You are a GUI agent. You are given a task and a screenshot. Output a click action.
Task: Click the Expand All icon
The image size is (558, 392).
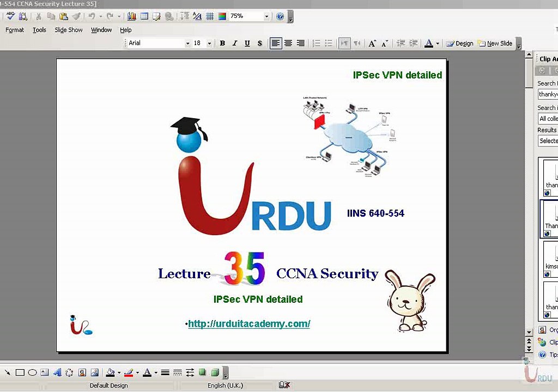pos(184,16)
